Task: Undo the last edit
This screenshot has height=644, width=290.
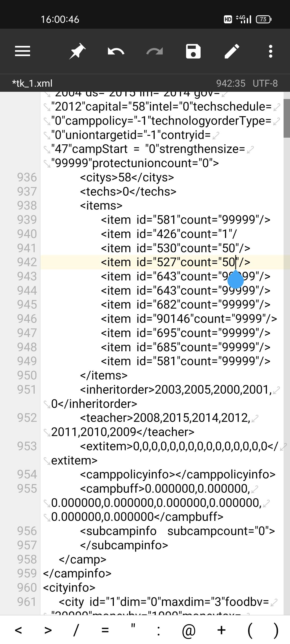Action: coord(116,51)
